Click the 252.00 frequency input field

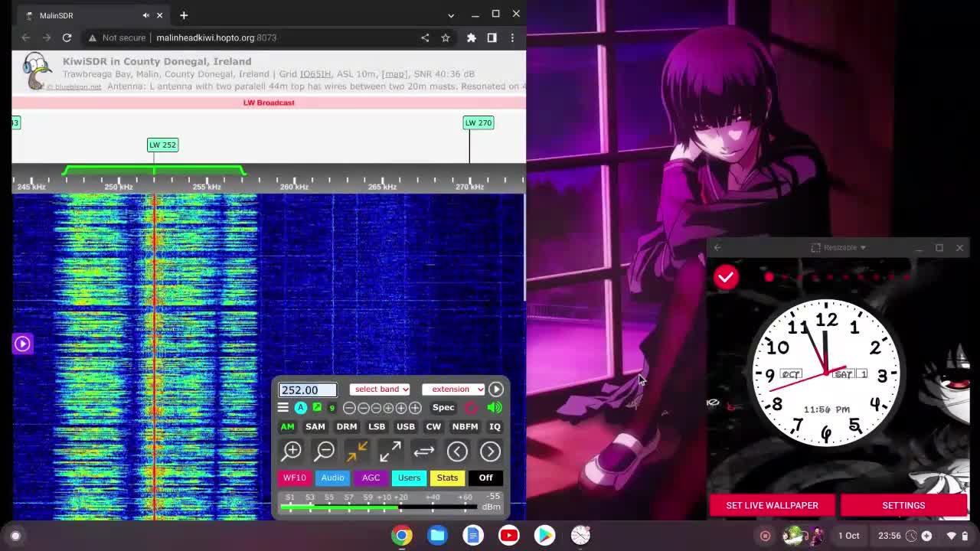coord(308,390)
